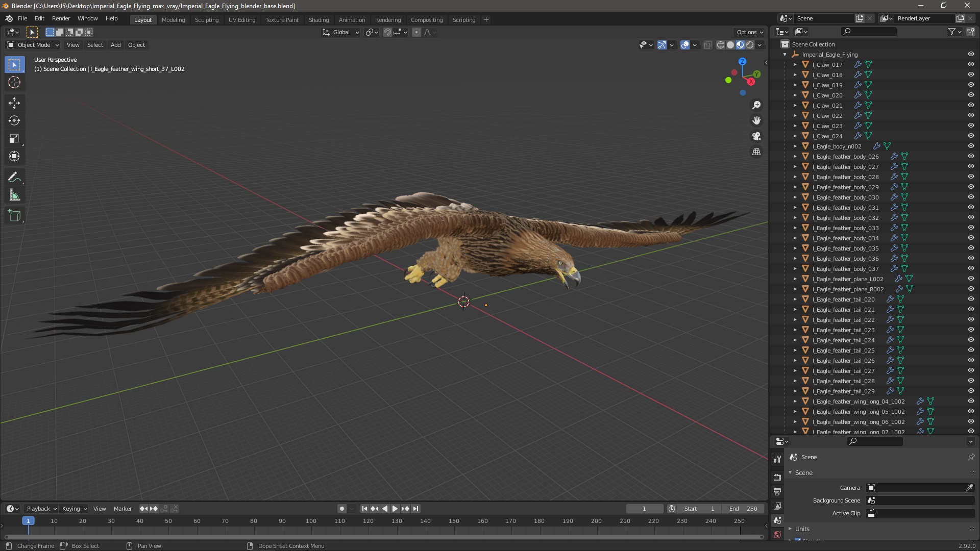Toggle snapping magnet
Screen dimensions: 980x551
[387, 32]
